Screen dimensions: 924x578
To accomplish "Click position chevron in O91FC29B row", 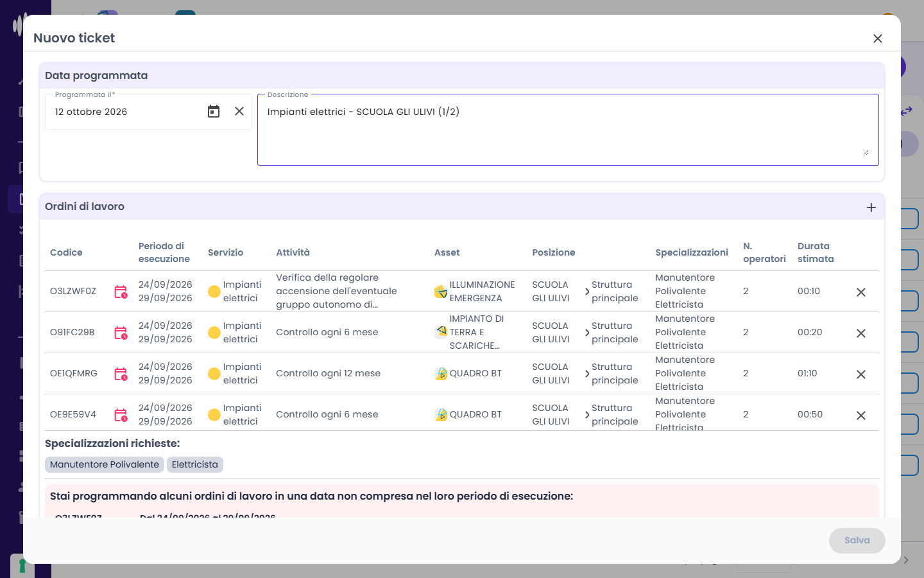I will coord(587,333).
